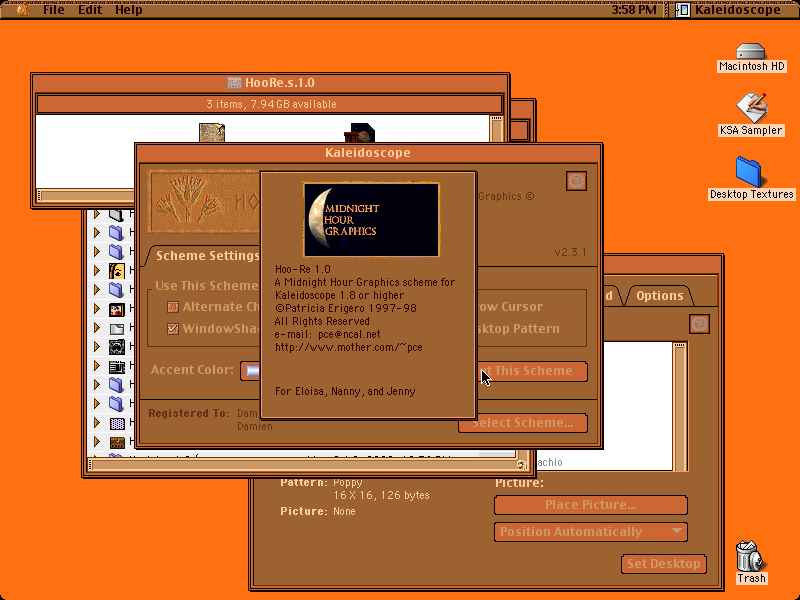This screenshot has height=600, width=800.
Task: Open the Kaleidoscope application menu icon
Action: [683, 10]
